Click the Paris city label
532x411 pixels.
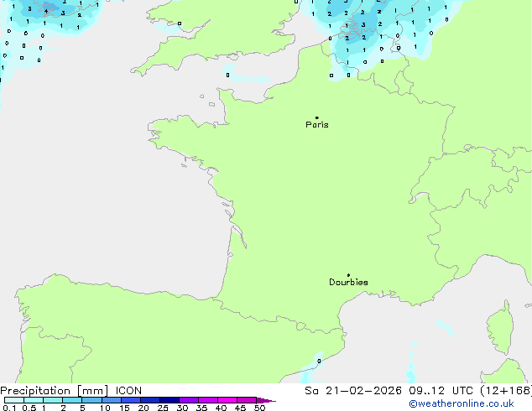pos(317,125)
